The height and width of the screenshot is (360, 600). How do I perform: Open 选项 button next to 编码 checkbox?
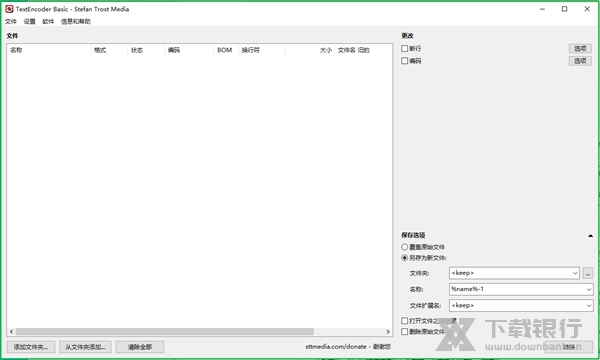pyautogui.click(x=580, y=61)
